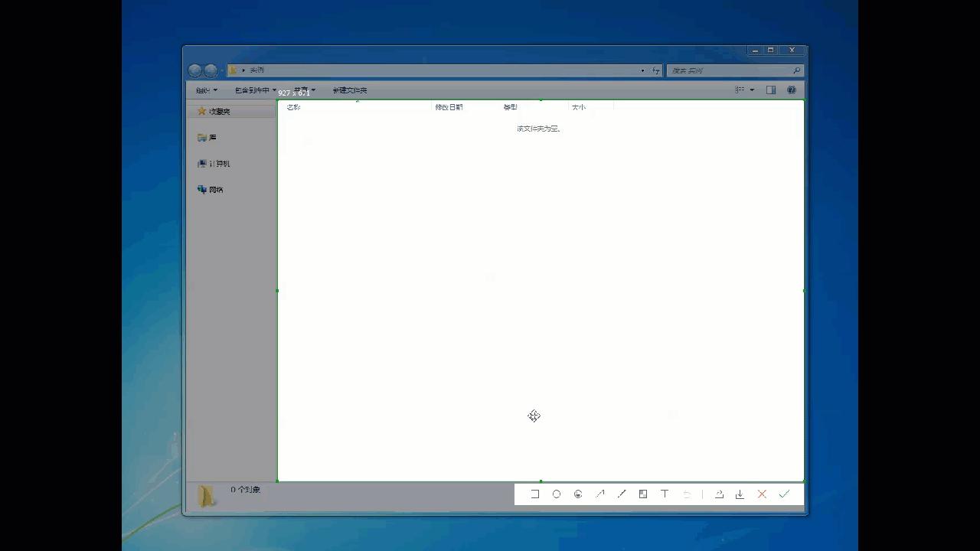Go back using Explorer's back arrow

[x=195, y=70]
